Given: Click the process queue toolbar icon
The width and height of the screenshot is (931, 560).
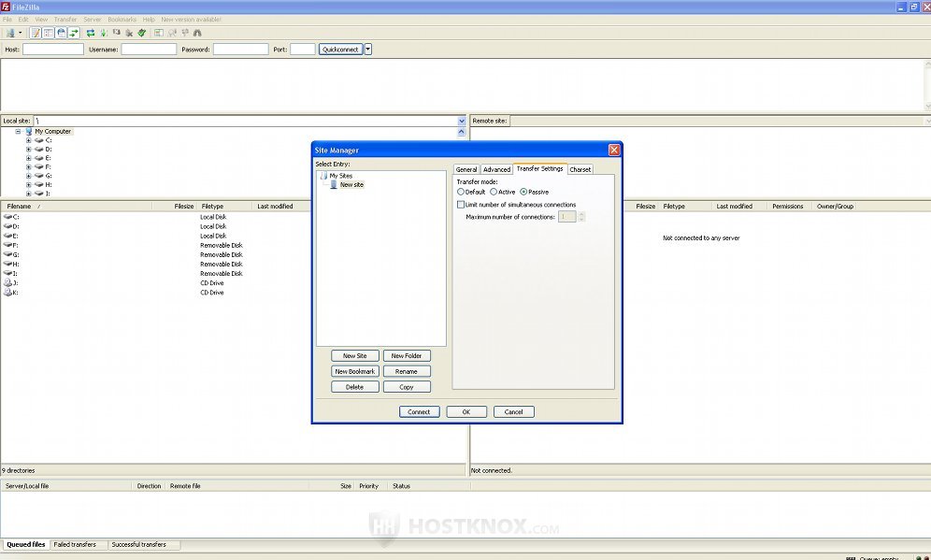Looking at the screenshot, I should [x=104, y=34].
